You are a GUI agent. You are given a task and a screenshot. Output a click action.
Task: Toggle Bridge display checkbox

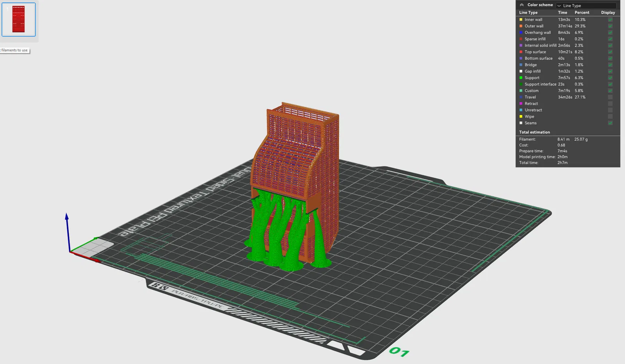(x=610, y=65)
